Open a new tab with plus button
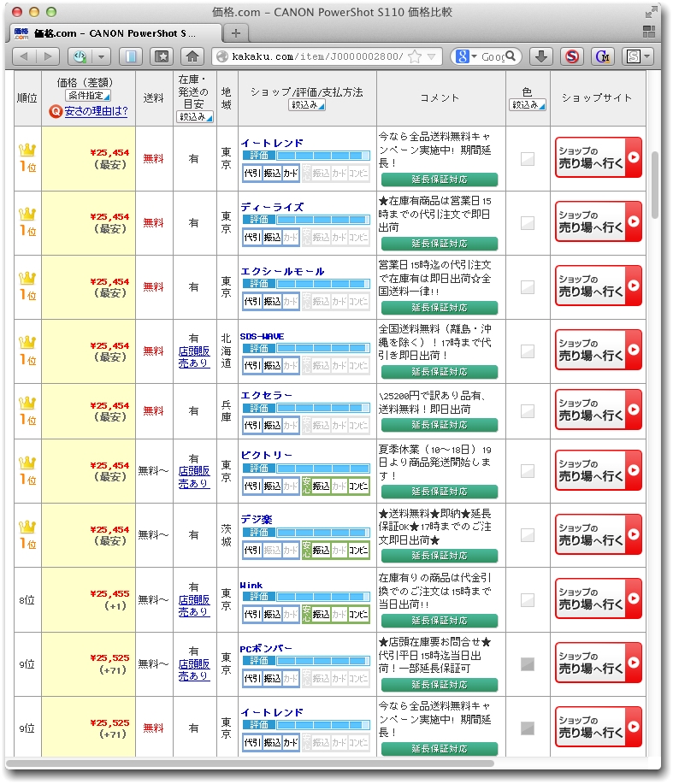 click(236, 33)
